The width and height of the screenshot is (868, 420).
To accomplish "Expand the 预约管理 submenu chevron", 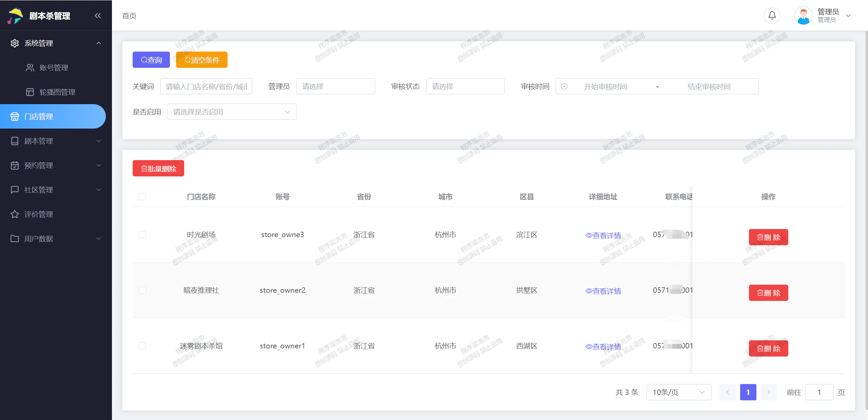I will coord(99,166).
